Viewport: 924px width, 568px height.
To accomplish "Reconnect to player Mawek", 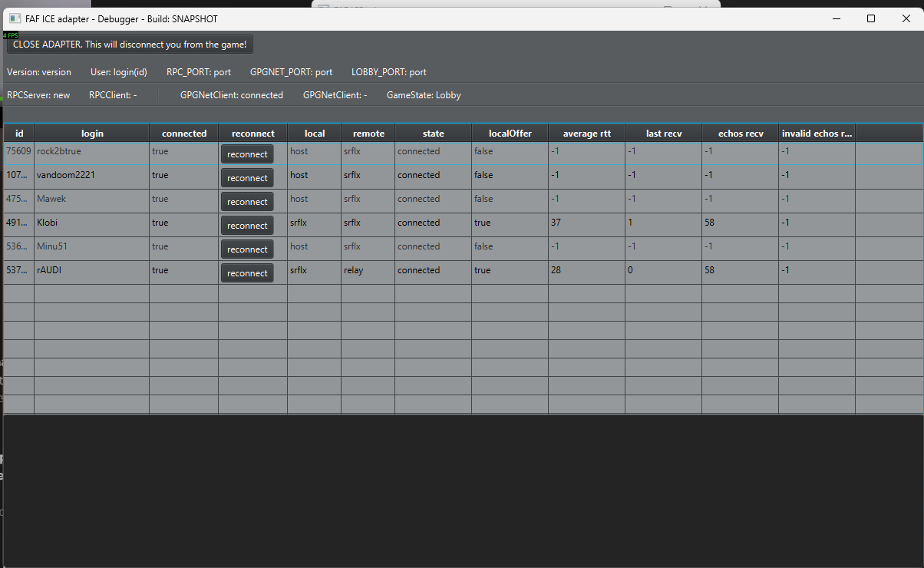I will 247,202.
